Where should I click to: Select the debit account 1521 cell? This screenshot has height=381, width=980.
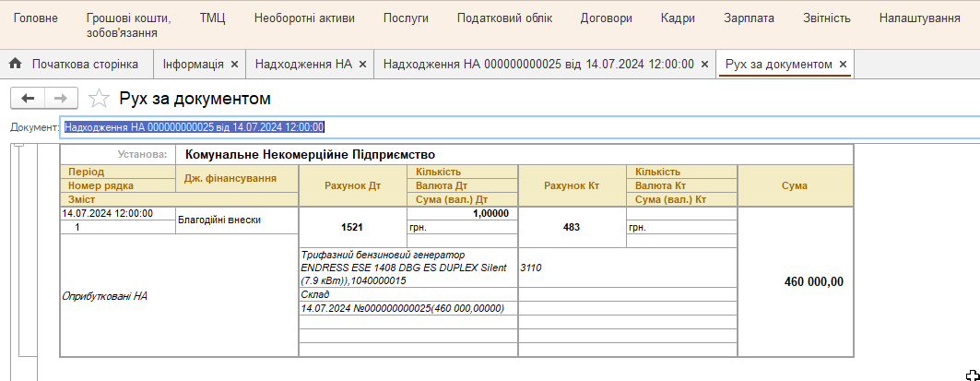tap(353, 227)
